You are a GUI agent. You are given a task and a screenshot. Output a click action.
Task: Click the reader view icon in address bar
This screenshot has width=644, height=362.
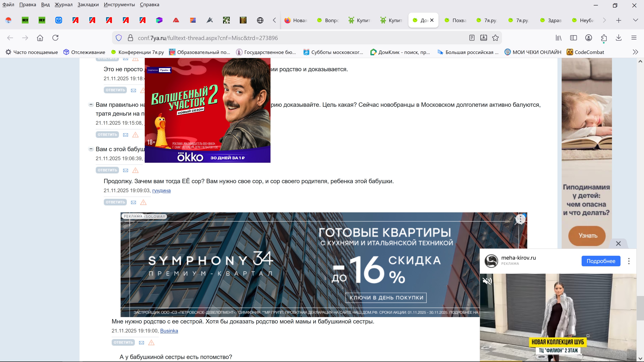472,38
